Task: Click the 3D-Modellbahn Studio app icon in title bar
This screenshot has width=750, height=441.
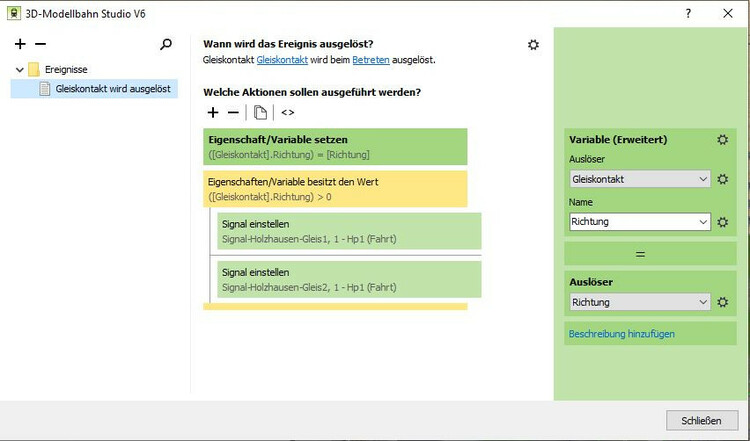Action: pyautogui.click(x=14, y=13)
